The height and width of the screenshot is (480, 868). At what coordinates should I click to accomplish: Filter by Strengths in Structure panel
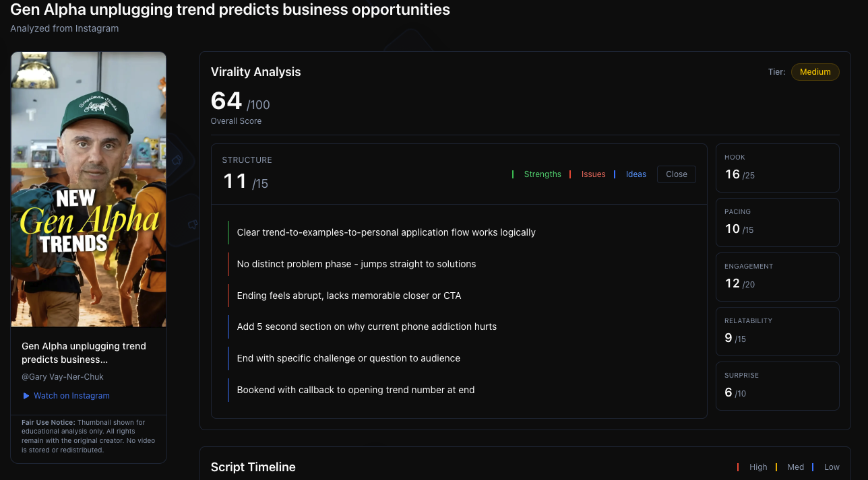pyautogui.click(x=542, y=174)
